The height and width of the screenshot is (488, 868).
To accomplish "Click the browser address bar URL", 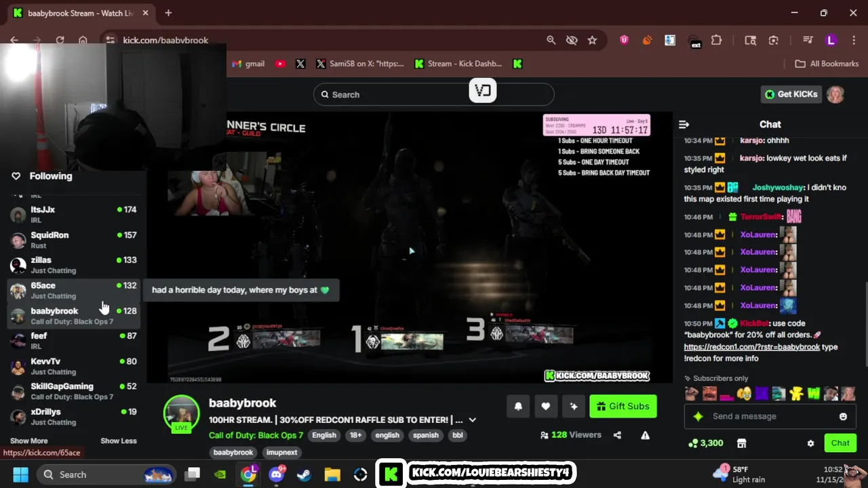I will 165,40.
